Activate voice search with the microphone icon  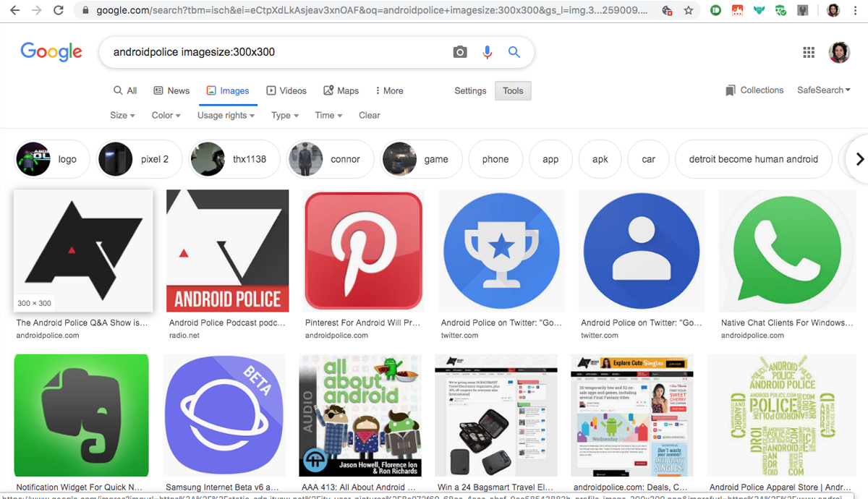click(487, 52)
